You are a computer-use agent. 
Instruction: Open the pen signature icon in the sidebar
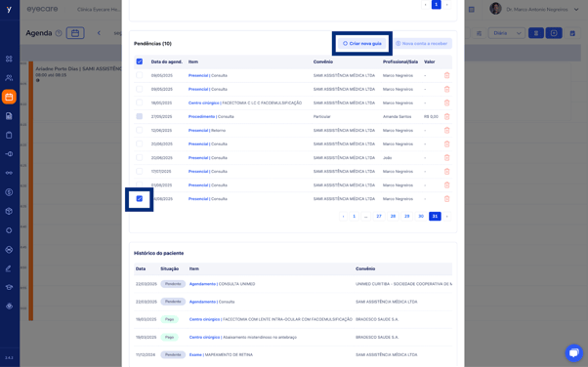pos(9,268)
